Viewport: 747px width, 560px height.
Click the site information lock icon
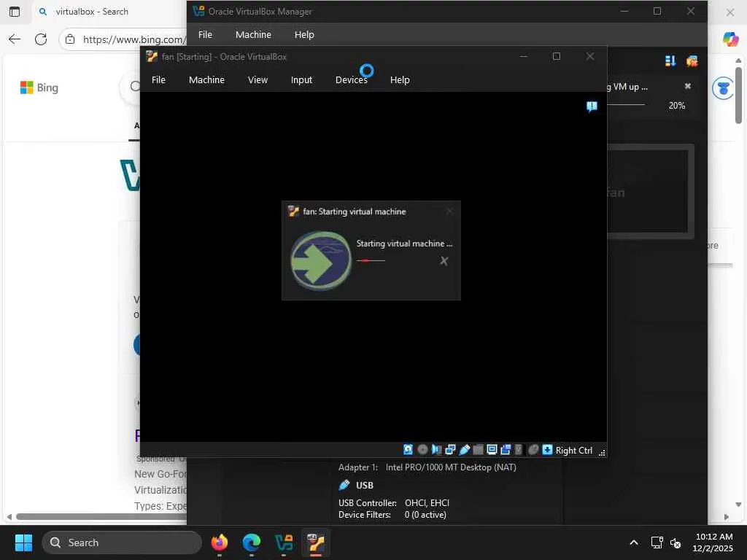(70, 39)
